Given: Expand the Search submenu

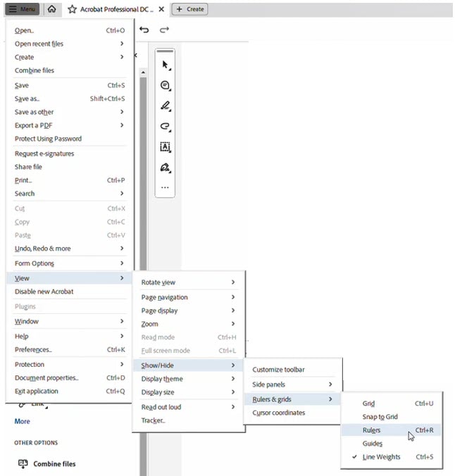Looking at the screenshot, I should pyautogui.click(x=70, y=194).
